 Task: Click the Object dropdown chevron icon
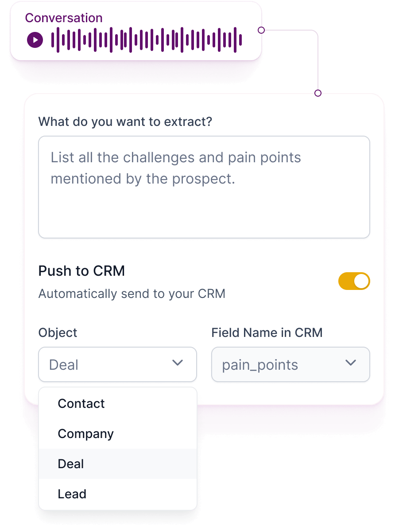178,363
